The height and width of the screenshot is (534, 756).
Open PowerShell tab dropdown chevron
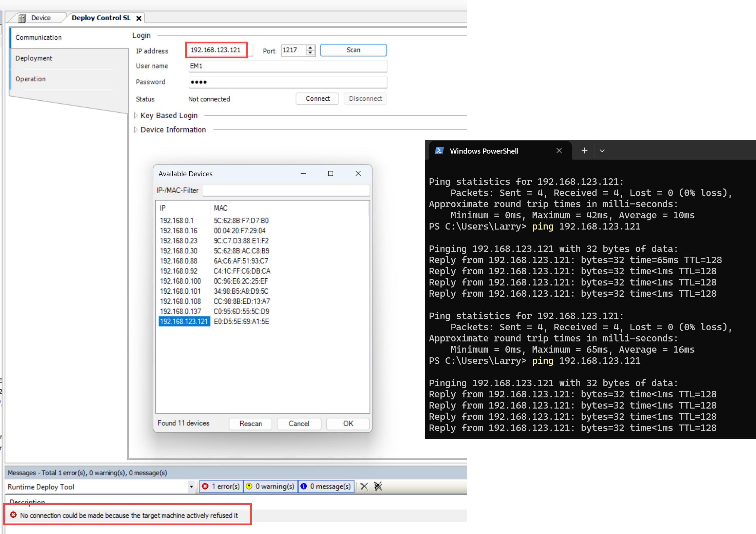[x=602, y=151]
